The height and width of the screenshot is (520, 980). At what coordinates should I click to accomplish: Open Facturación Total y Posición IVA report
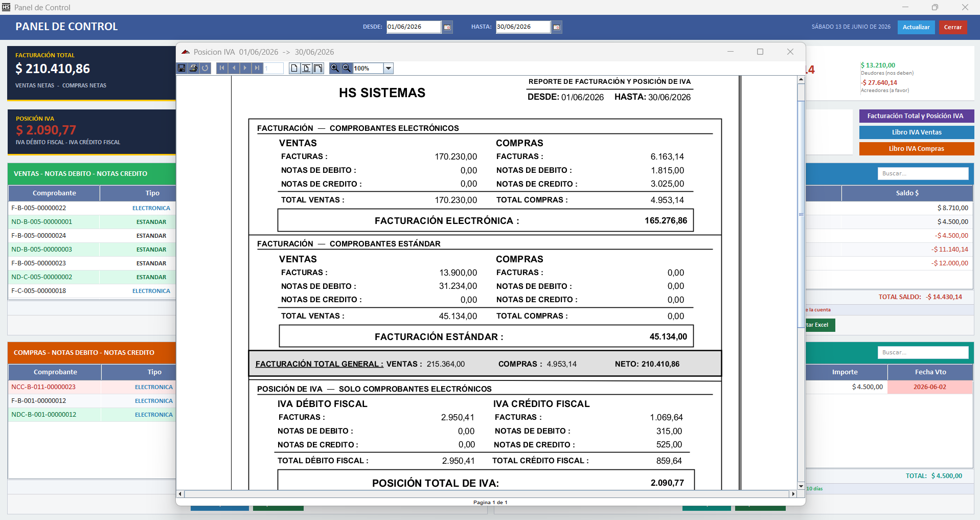tap(917, 116)
